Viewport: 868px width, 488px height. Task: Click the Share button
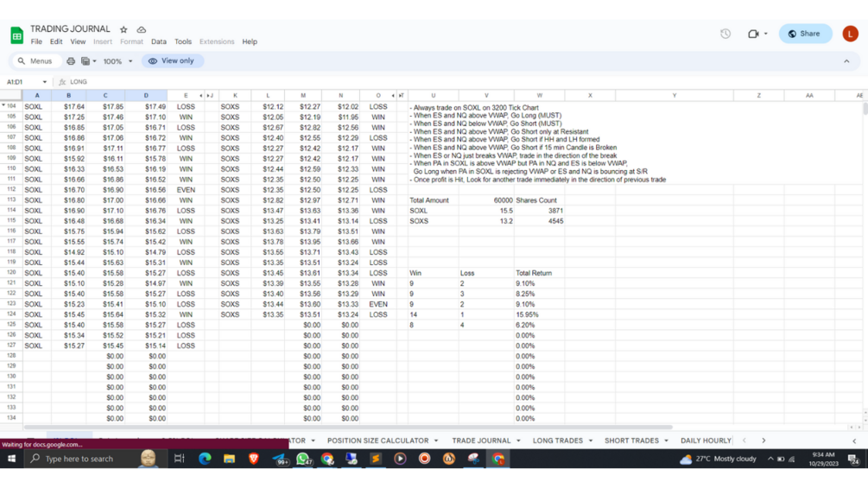pos(806,34)
